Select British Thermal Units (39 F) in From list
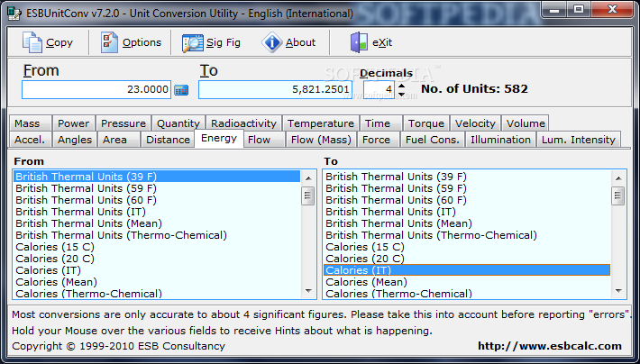The image size is (640, 364). click(x=157, y=177)
